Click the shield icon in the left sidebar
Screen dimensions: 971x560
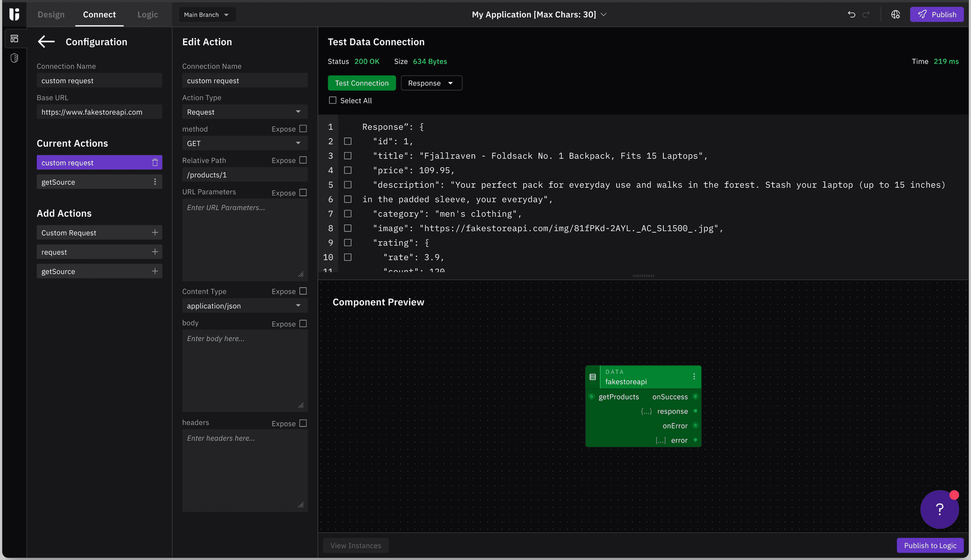click(x=14, y=58)
